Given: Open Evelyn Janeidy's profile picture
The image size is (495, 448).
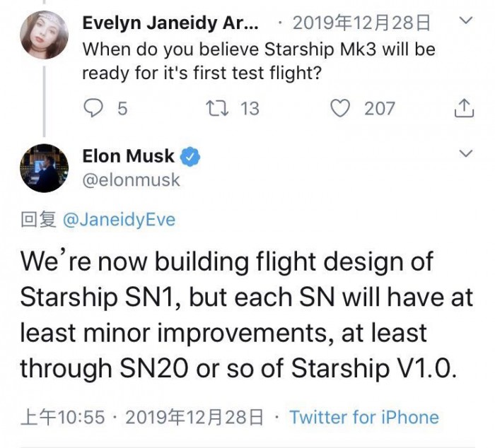Looking at the screenshot, I should tap(45, 36).
